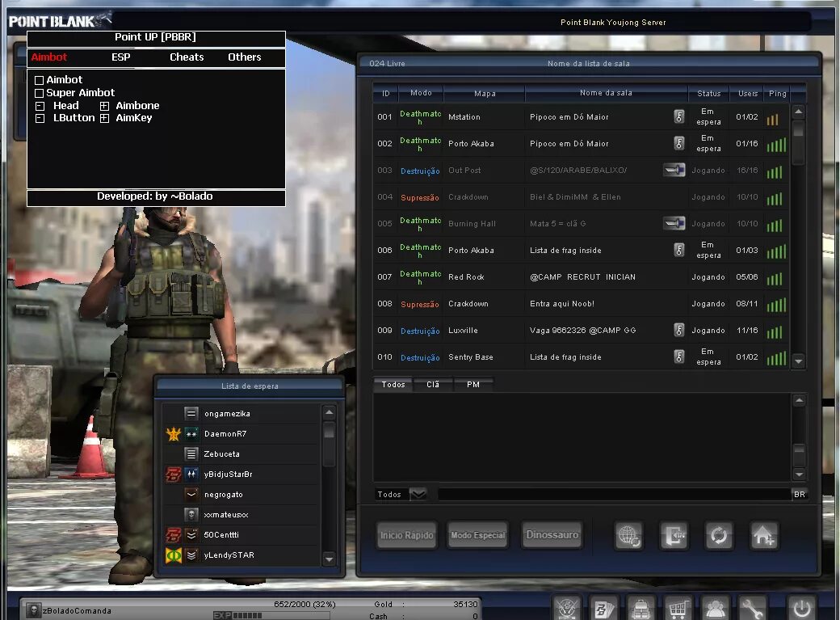
Task: Refresh the room list with circular arrows
Action: point(718,535)
